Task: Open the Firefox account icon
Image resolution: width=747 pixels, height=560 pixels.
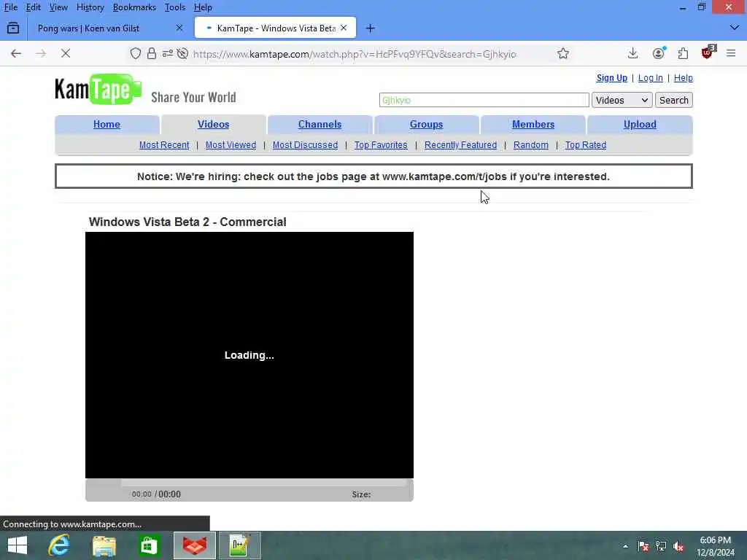Action: coord(659,53)
